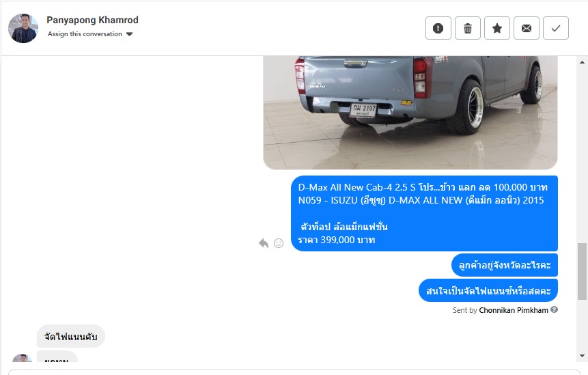
Task: Mark conversation as spam with exclamation icon
Action: pos(438,28)
